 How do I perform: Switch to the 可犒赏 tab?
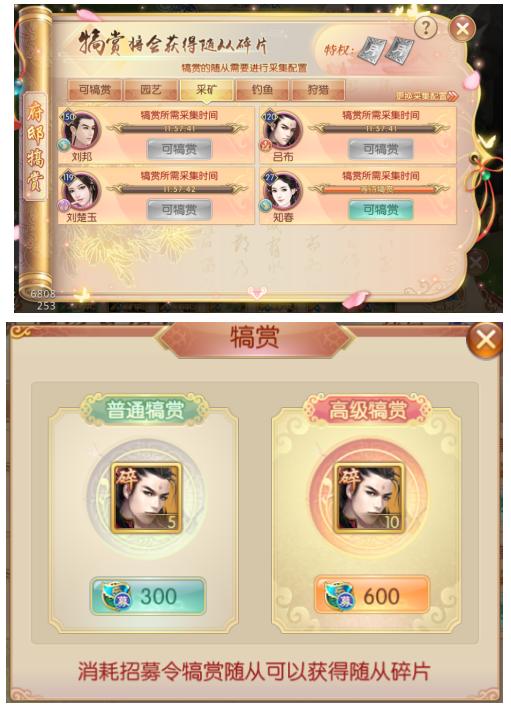coord(95,90)
